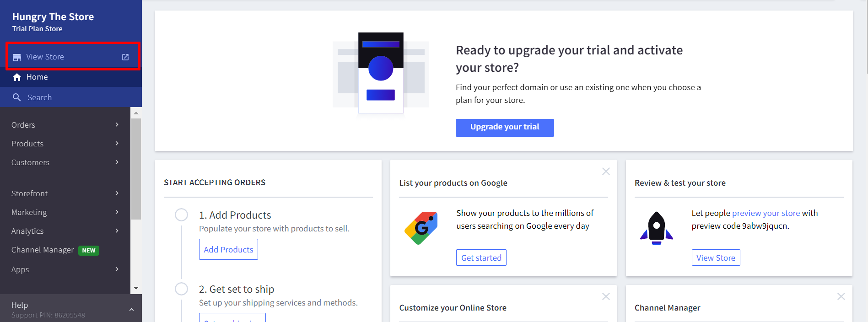Dismiss the Channel Manager card
Viewport: 868px width, 322px height.
pyautogui.click(x=841, y=296)
